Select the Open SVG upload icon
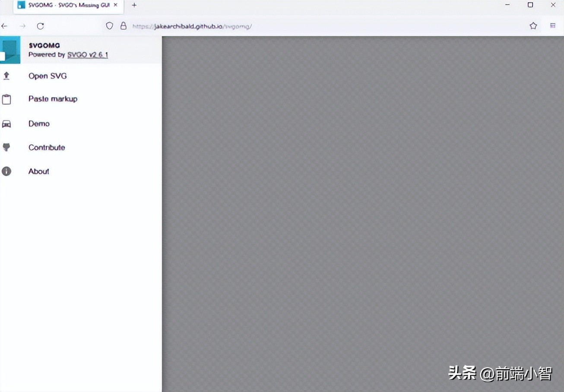Image resolution: width=564 pixels, height=392 pixels. (6, 76)
